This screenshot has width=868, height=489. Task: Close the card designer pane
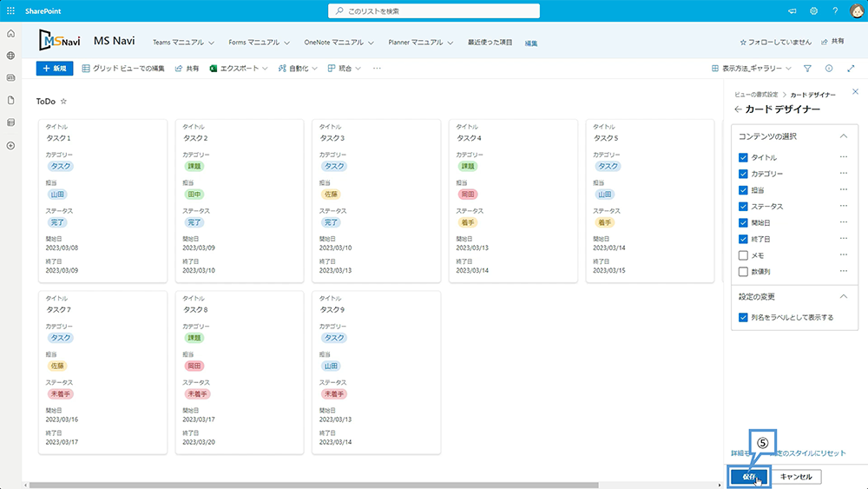tap(855, 92)
